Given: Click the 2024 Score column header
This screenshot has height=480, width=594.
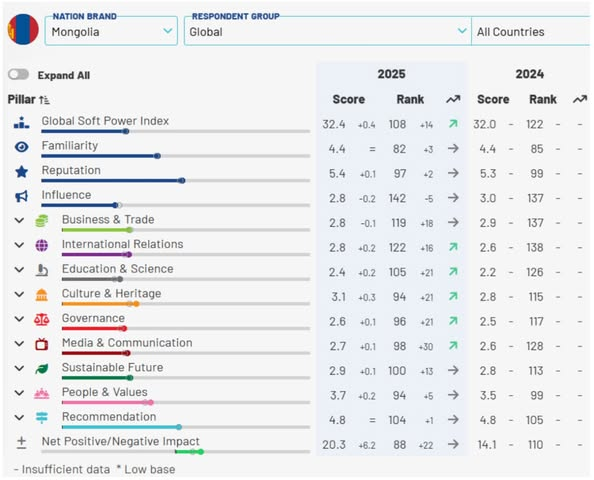Looking at the screenshot, I should tap(493, 99).
